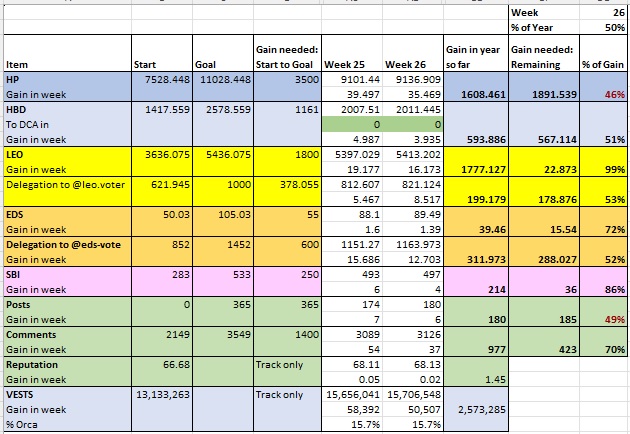Click Comments start value 2149
630x434 pixels.
coord(162,334)
